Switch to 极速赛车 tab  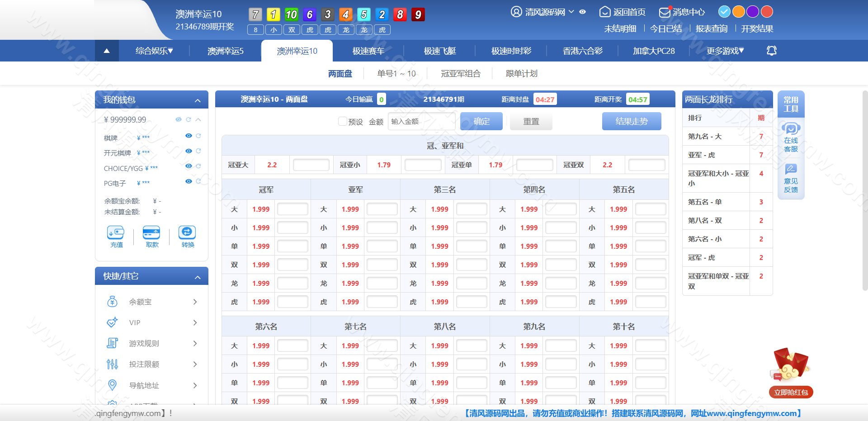(368, 51)
